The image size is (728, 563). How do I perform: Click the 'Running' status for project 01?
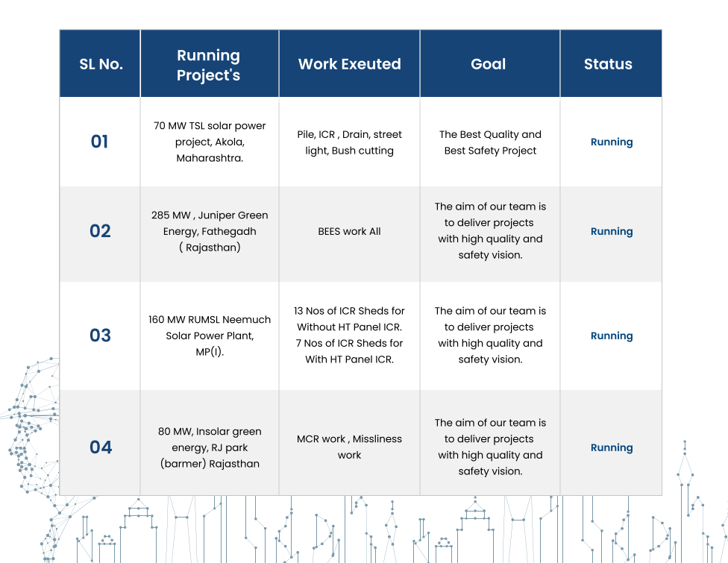point(612,142)
